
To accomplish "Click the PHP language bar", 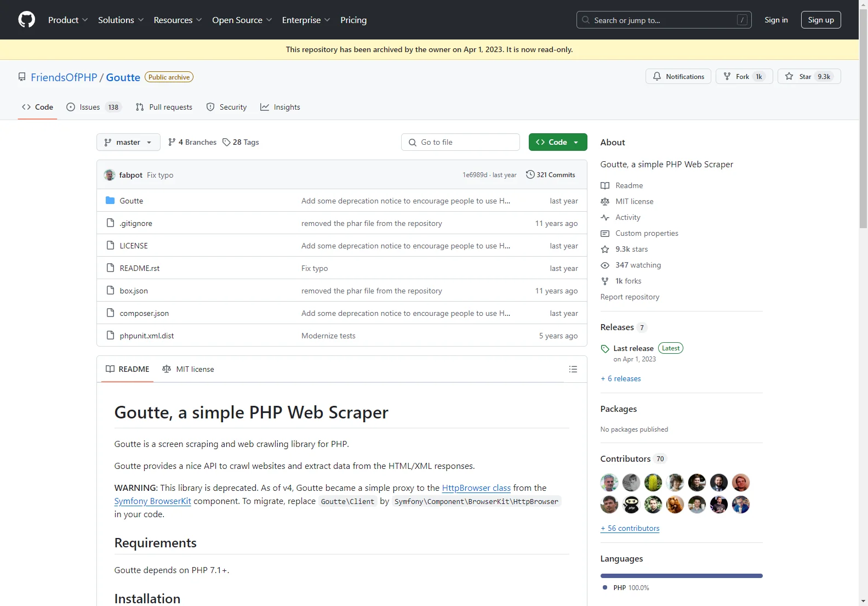I will pyautogui.click(x=681, y=576).
